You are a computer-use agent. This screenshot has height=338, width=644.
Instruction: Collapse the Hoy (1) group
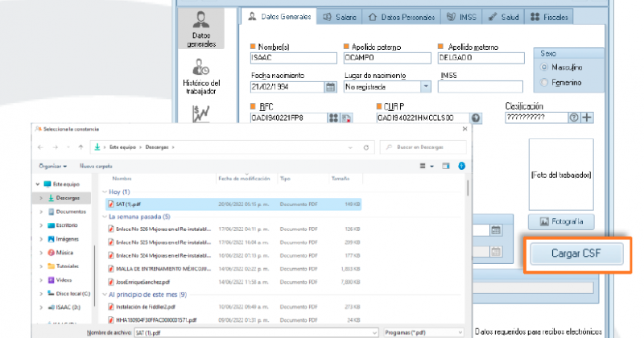105,192
